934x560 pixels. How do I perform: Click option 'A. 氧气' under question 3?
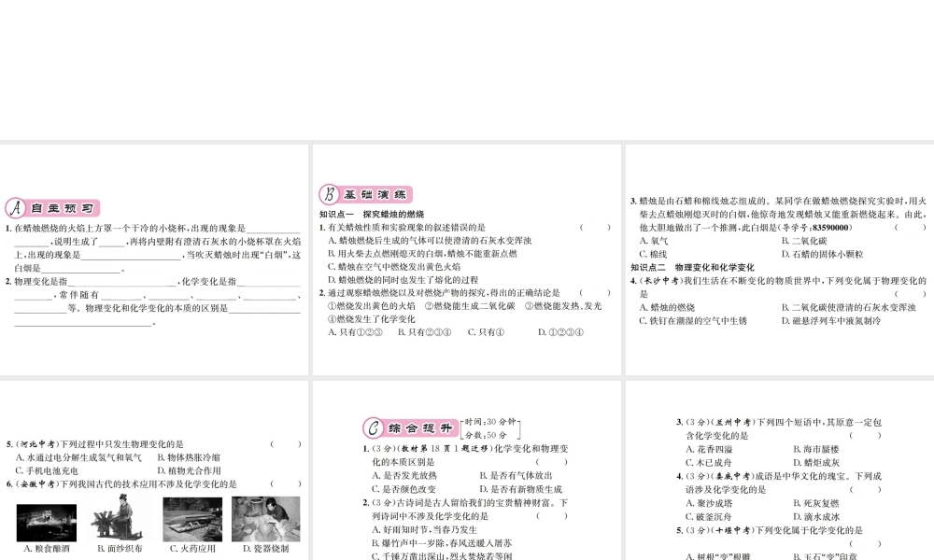pyautogui.click(x=654, y=241)
